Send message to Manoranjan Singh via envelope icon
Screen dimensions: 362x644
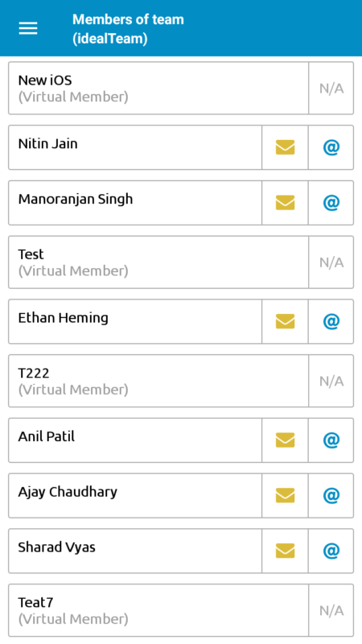click(x=285, y=203)
